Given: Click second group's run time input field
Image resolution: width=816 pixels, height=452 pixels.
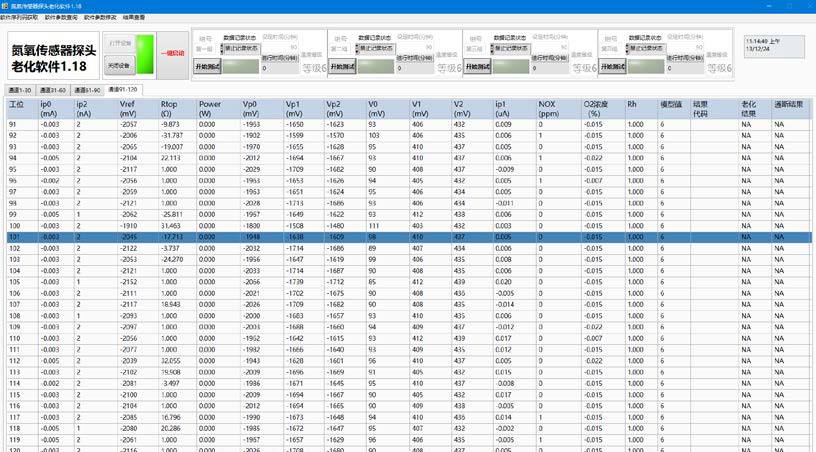Looking at the screenshot, I should 415,68.
